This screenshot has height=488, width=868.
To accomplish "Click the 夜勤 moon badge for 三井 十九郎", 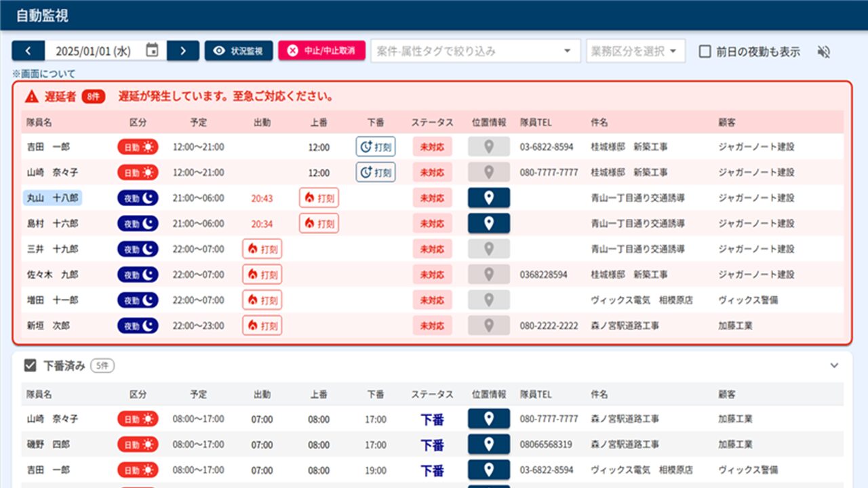I will [x=138, y=249].
